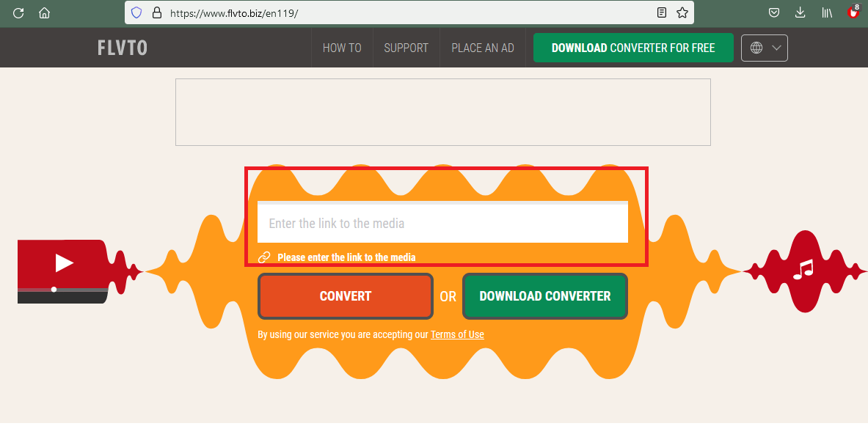Click the reload page icon
This screenshot has height=426, width=868.
[x=18, y=12]
